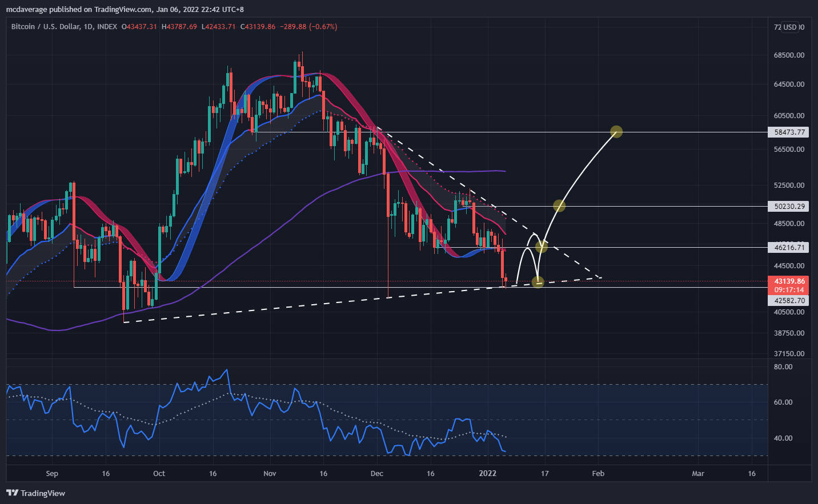Click the 48500.00 price axis tick

tap(789, 224)
